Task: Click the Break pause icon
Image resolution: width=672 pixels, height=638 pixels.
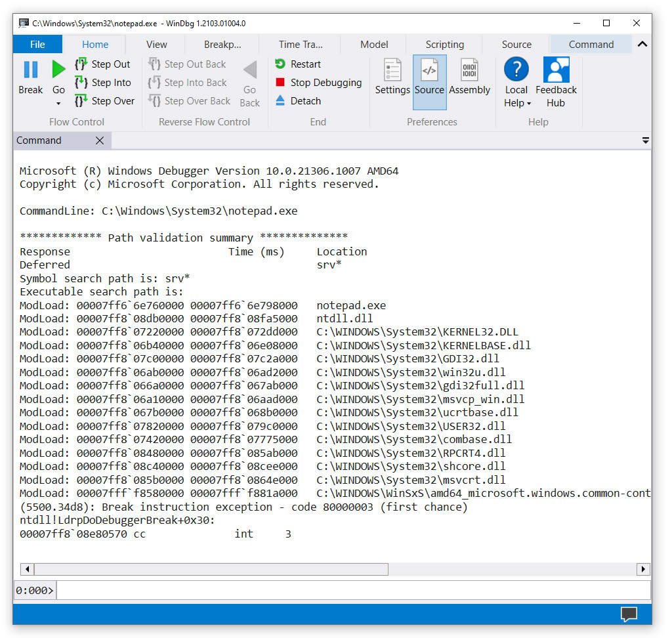Action: click(x=30, y=70)
